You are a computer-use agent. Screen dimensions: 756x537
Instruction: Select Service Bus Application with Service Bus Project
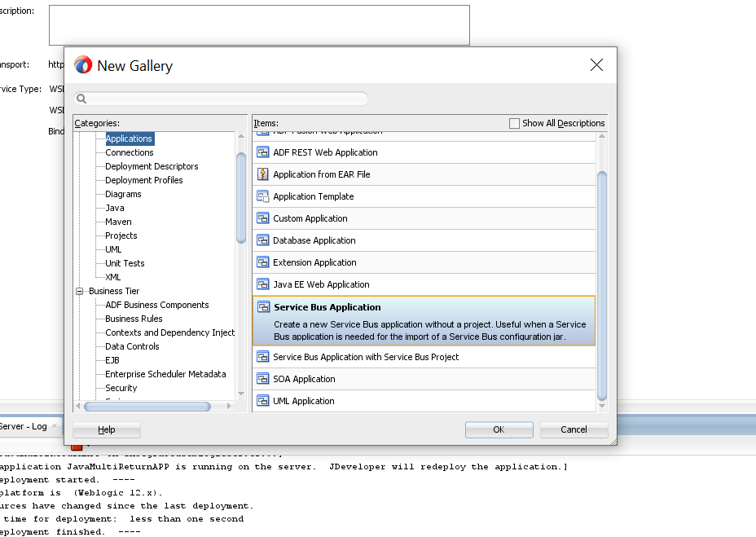tap(366, 357)
